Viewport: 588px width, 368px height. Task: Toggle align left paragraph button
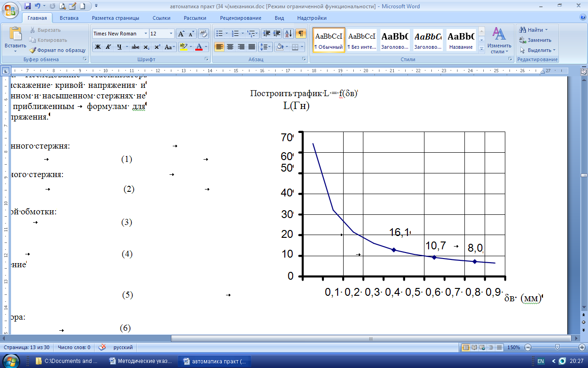click(219, 47)
